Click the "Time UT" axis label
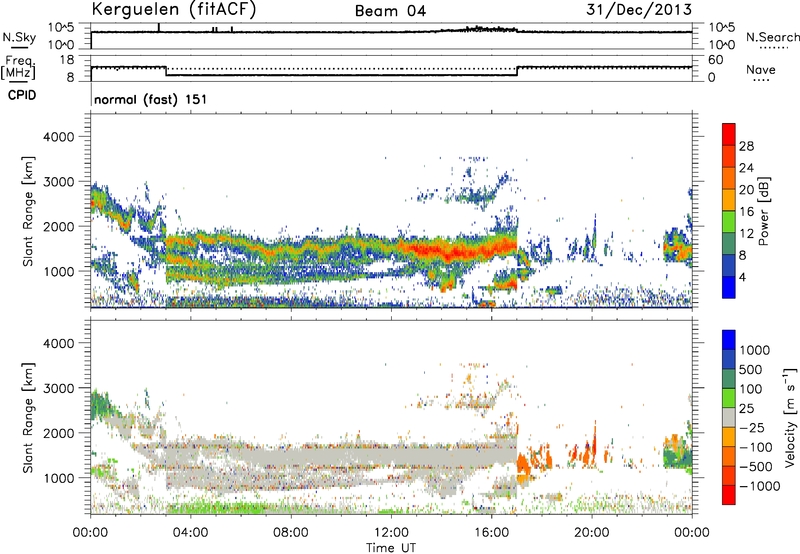800x554 pixels. point(391,548)
